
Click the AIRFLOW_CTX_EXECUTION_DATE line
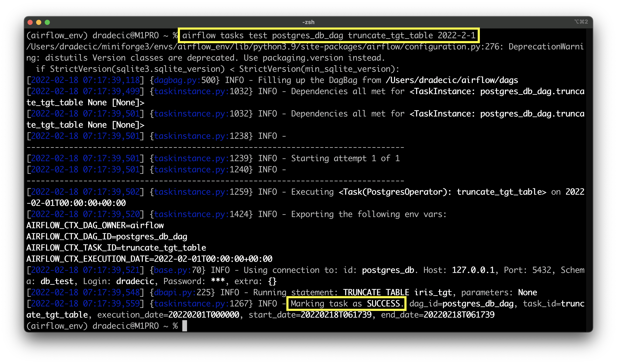149,259
